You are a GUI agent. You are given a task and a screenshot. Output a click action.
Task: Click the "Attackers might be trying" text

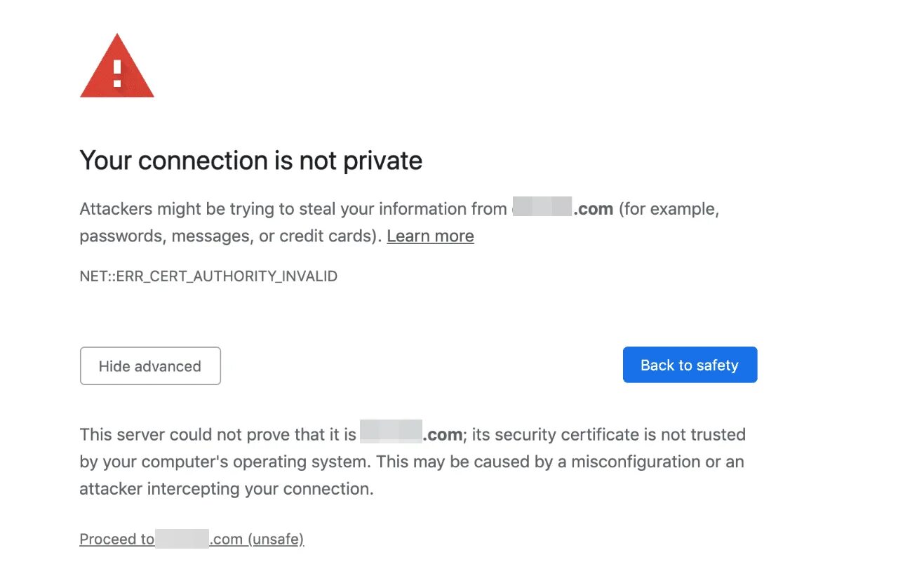(175, 209)
